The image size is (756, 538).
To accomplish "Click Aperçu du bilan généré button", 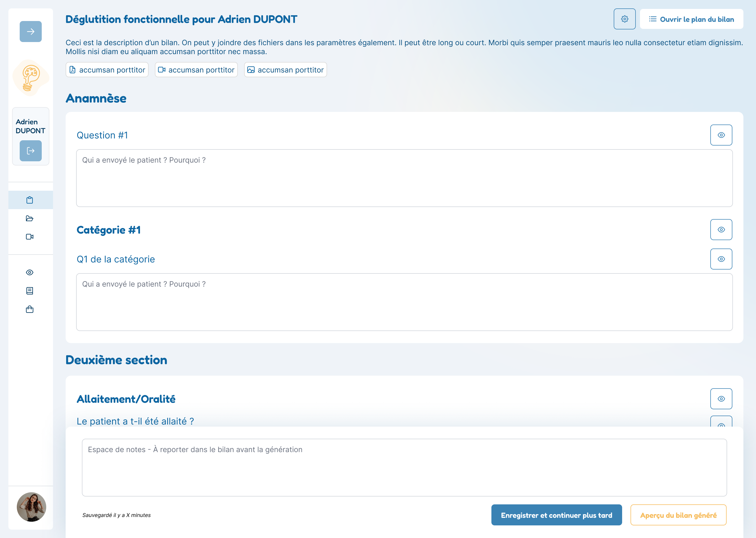I will pos(678,515).
